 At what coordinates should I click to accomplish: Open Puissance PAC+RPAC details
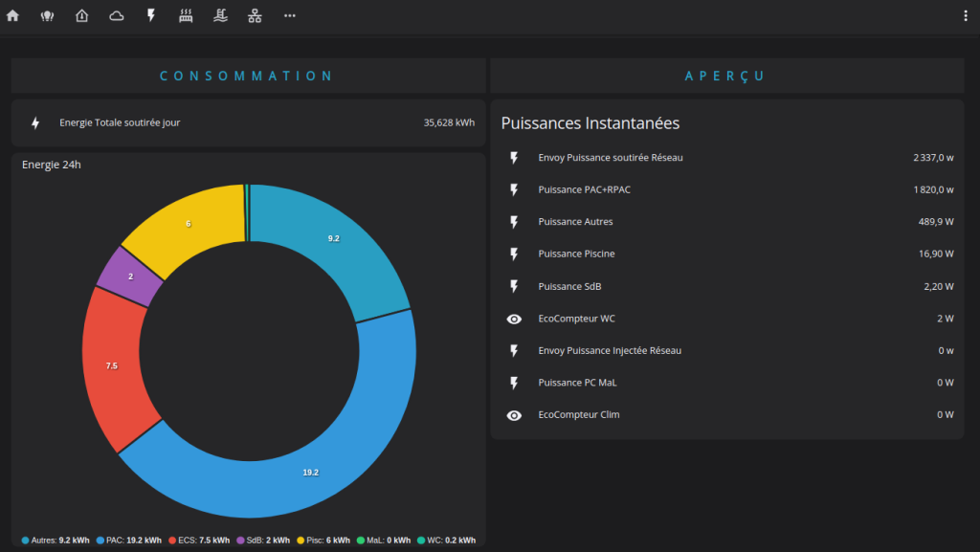[727, 189]
